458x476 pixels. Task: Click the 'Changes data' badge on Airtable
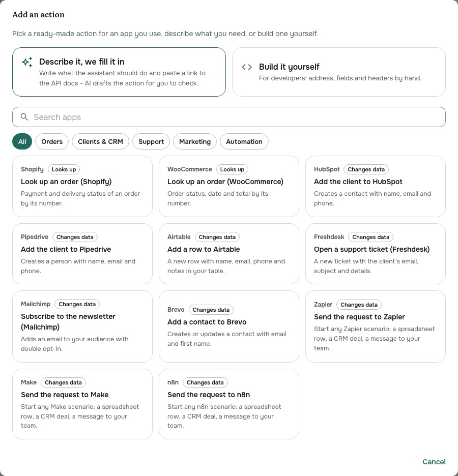pos(217,237)
